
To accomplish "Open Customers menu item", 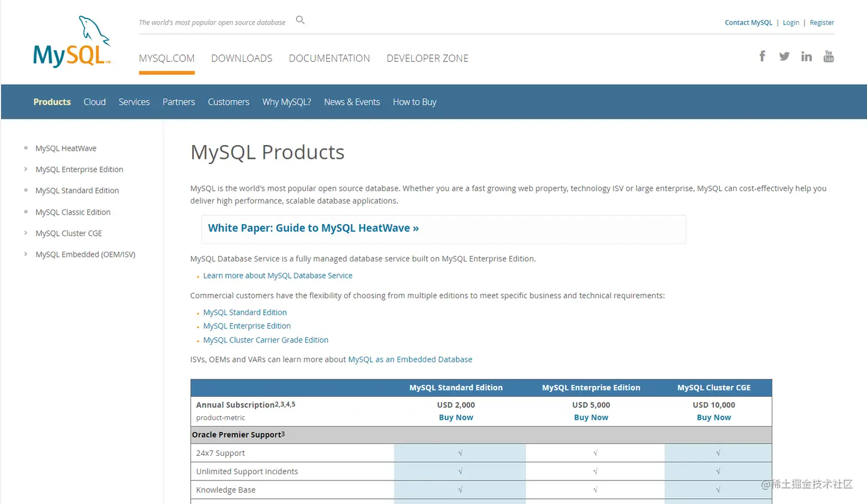I will coord(228,102).
